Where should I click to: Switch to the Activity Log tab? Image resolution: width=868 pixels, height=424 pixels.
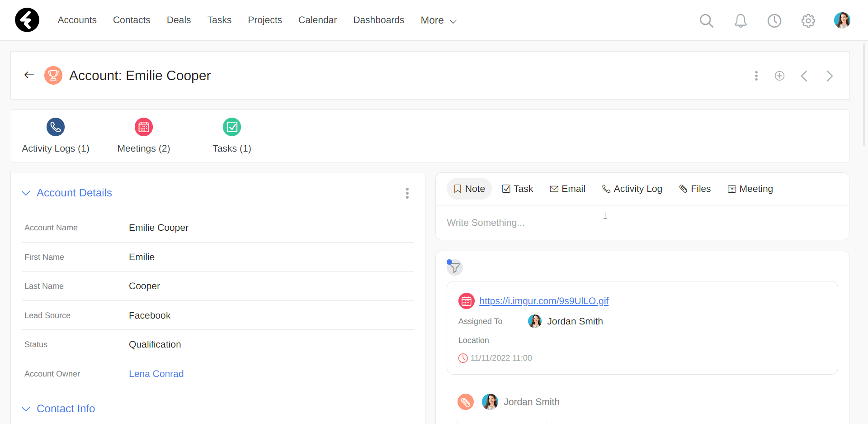tap(632, 189)
